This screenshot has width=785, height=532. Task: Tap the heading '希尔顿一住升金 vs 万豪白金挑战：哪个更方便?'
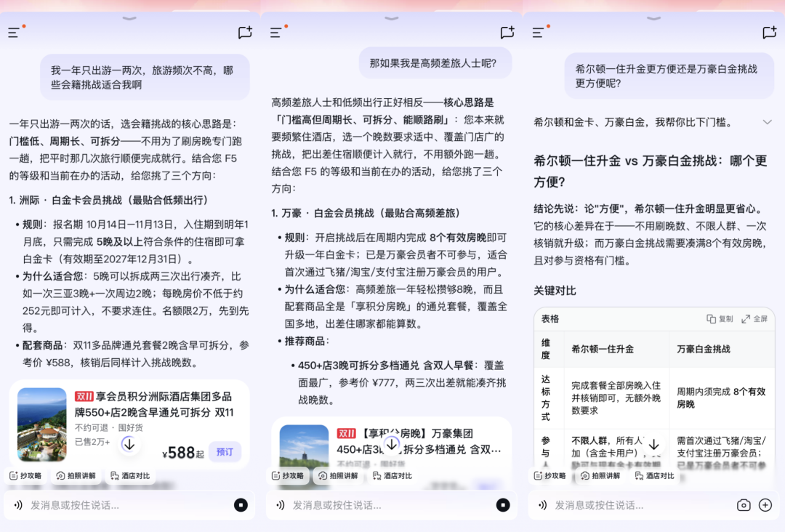pyautogui.click(x=651, y=172)
